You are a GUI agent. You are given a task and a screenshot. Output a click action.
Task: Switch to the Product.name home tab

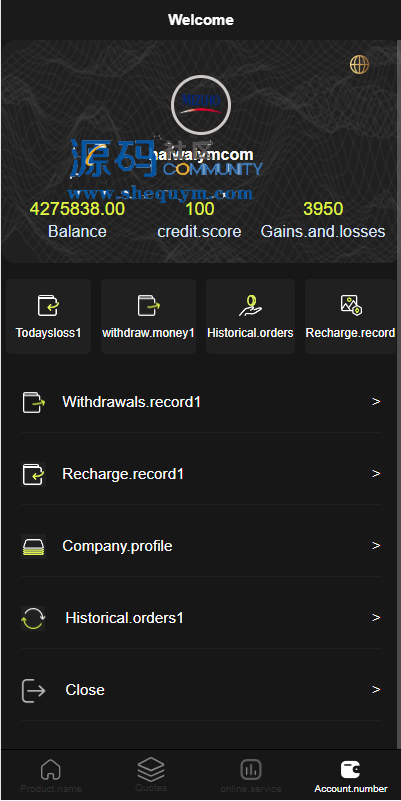pos(51,775)
